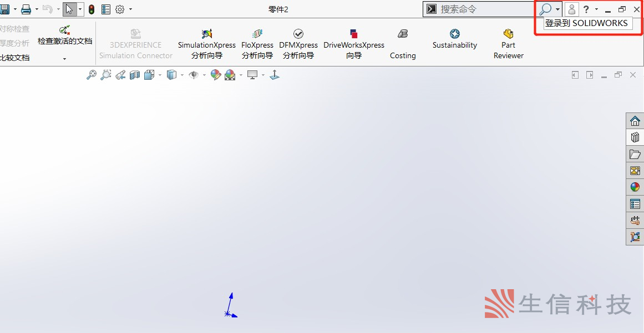The image size is (644, 333).
Task: Collapse the left panel of the document window
Action: [575, 75]
